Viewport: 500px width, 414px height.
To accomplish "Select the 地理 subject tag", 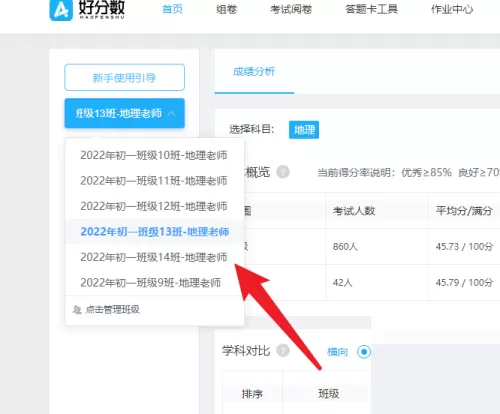I will tap(304, 130).
